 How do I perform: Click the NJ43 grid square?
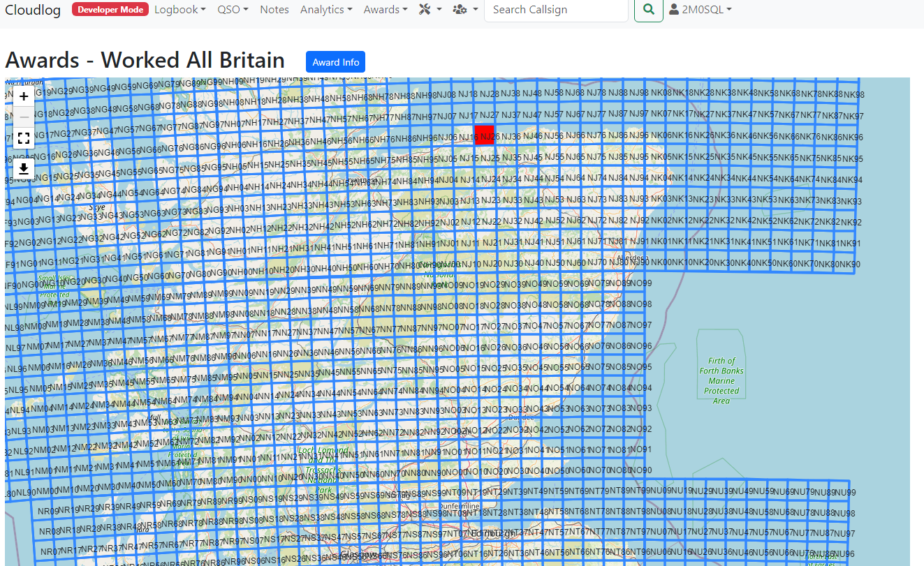pos(533,200)
